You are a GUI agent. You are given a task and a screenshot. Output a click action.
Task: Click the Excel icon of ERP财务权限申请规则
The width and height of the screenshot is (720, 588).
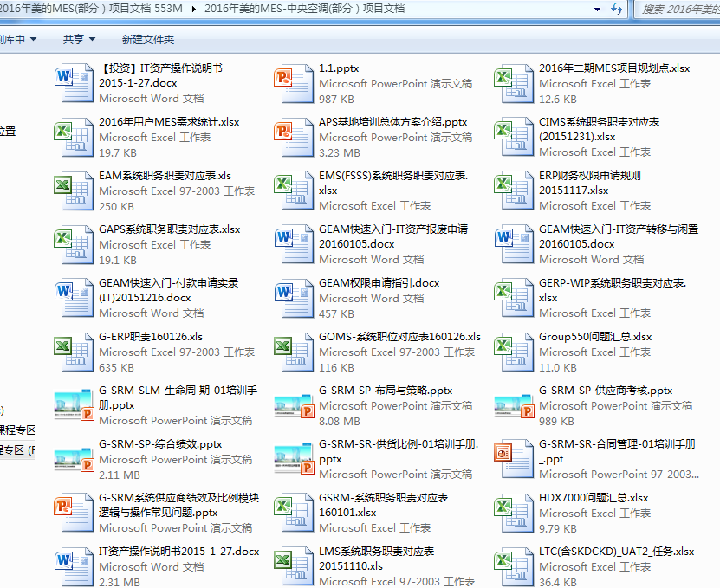click(x=514, y=191)
